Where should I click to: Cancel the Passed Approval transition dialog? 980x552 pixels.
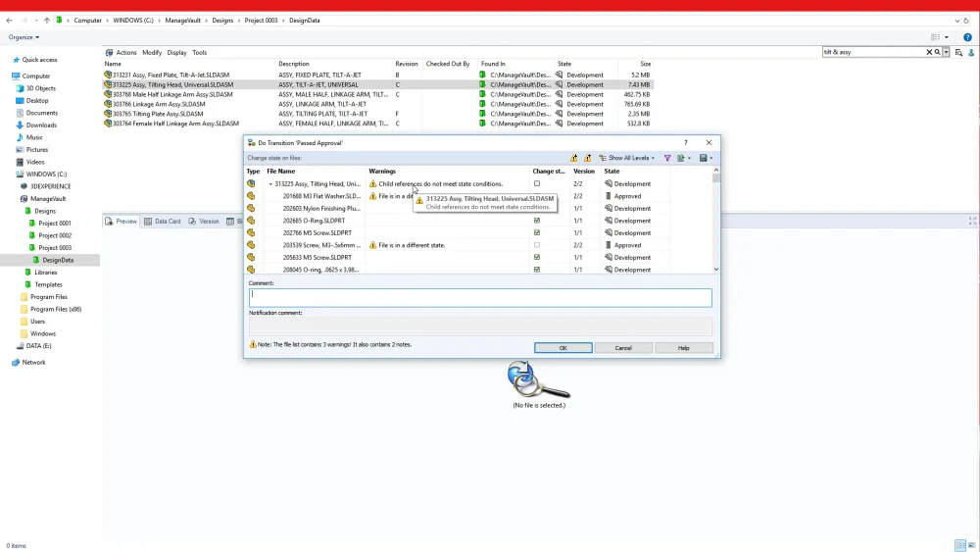[x=623, y=348]
